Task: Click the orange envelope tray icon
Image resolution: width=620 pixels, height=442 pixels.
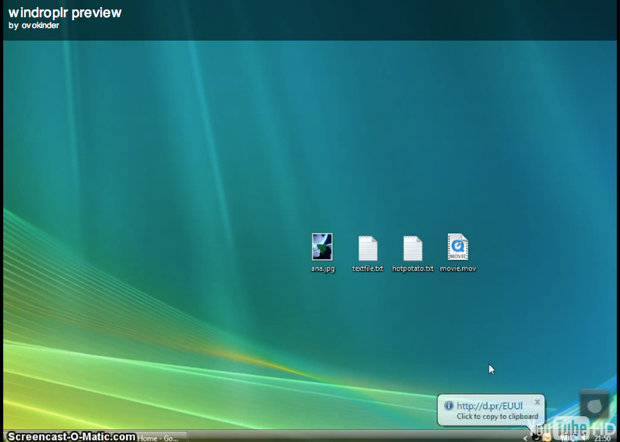Action: pos(547,437)
